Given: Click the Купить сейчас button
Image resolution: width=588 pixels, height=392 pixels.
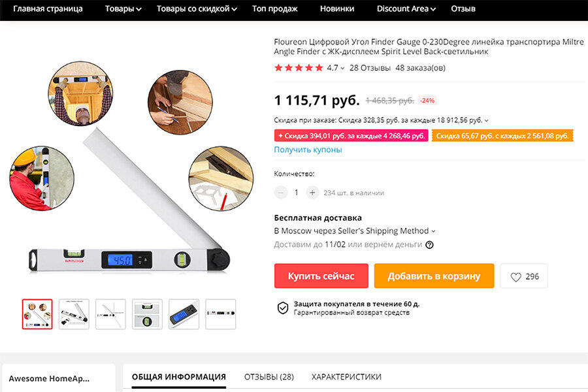Looking at the screenshot, I should (321, 276).
